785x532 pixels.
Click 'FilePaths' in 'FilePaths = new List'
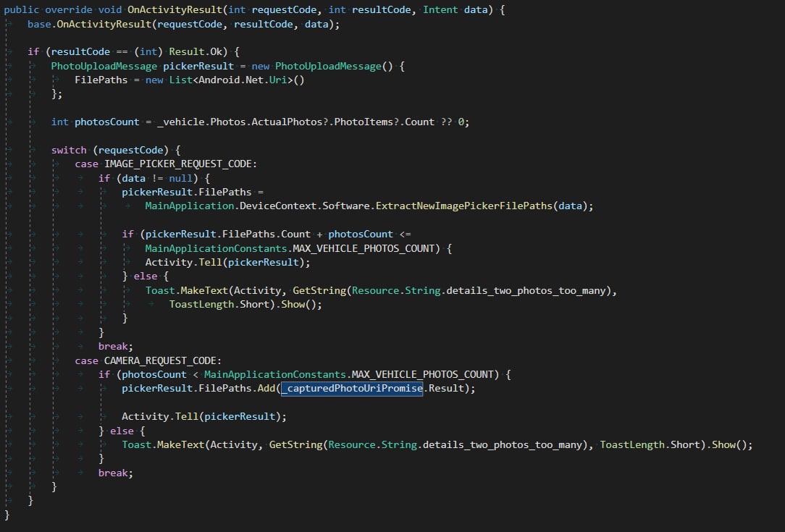coord(101,80)
